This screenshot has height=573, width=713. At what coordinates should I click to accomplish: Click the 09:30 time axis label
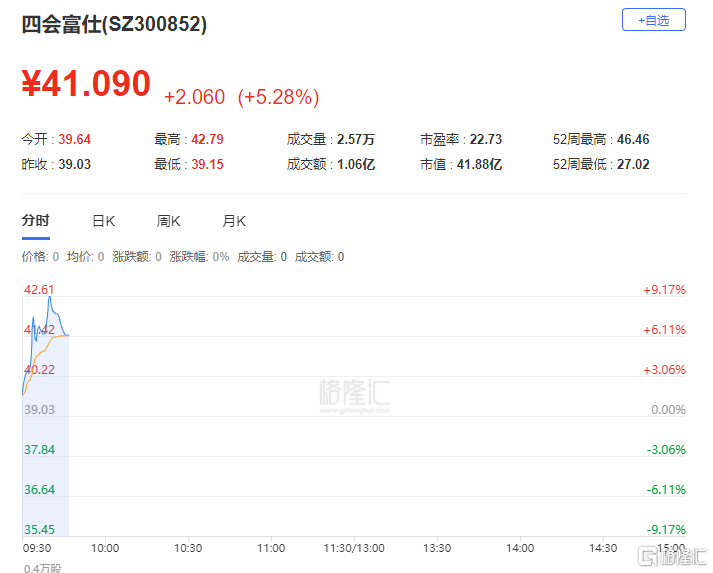[x=37, y=548]
